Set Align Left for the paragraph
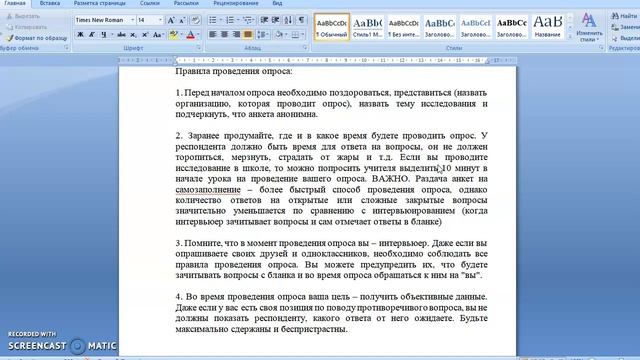This screenshot has width=640, height=360. click(213, 35)
